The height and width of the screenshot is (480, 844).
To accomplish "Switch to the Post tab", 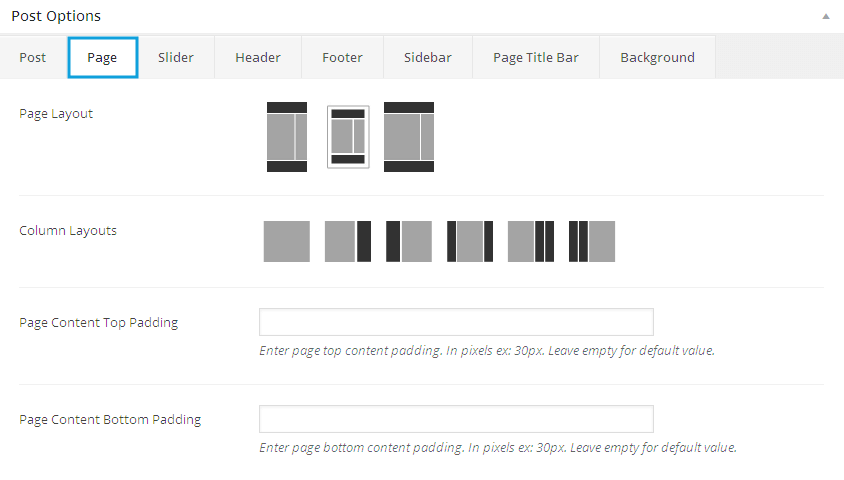I will (x=33, y=57).
